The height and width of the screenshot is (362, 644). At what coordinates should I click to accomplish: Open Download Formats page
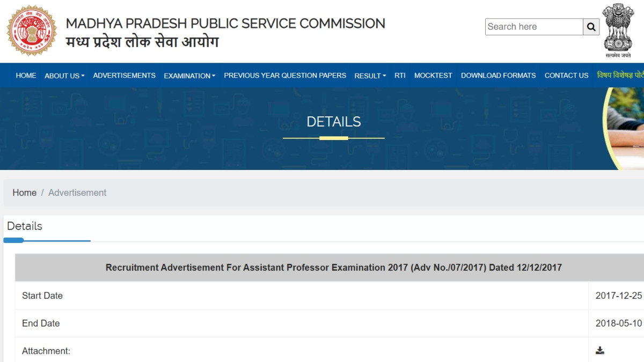click(498, 76)
